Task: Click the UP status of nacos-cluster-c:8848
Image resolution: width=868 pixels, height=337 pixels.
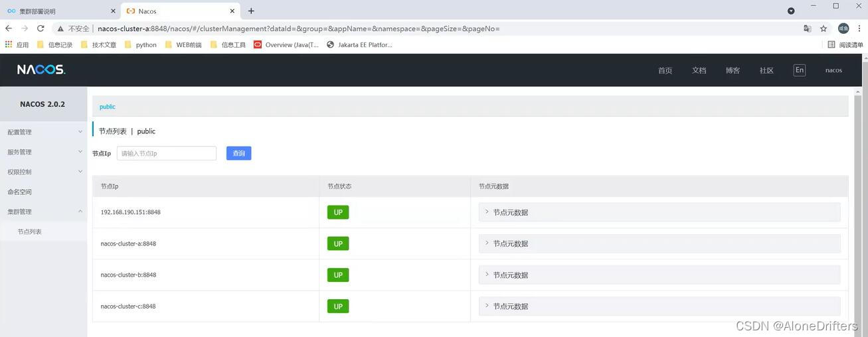Action: (338, 306)
